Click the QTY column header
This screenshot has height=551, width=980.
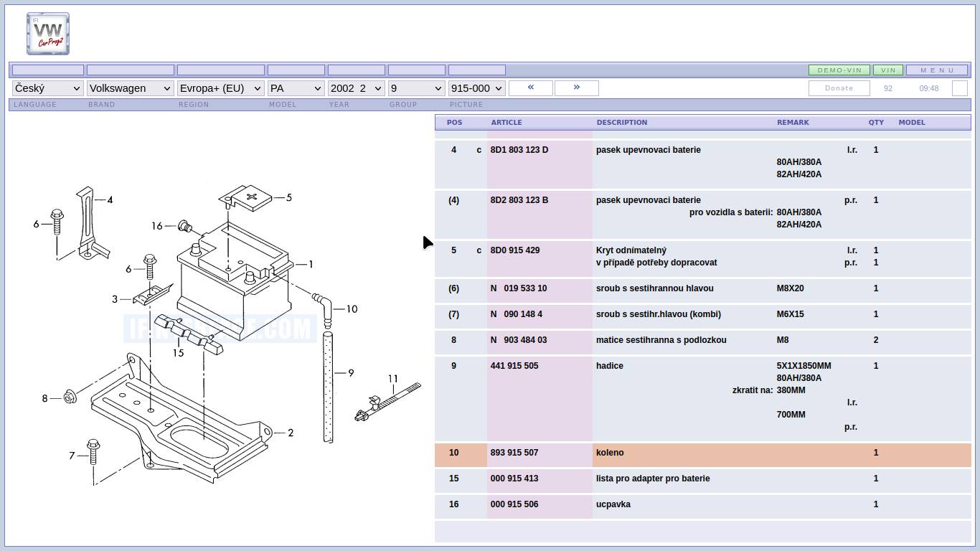(877, 123)
